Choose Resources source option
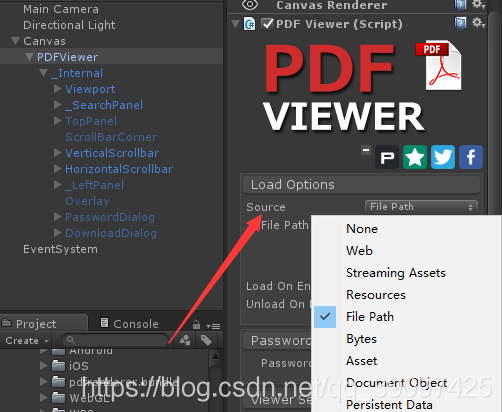The image size is (502, 412). click(x=406, y=295)
